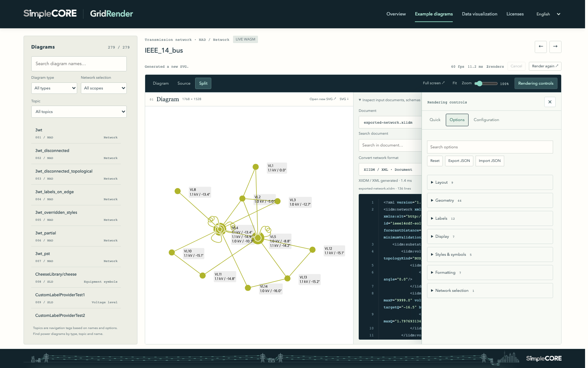Image resolution: width=588 pixels, height=368 pixels.
Task: Open the Configuration tab
Action: [x=486, y=120]
